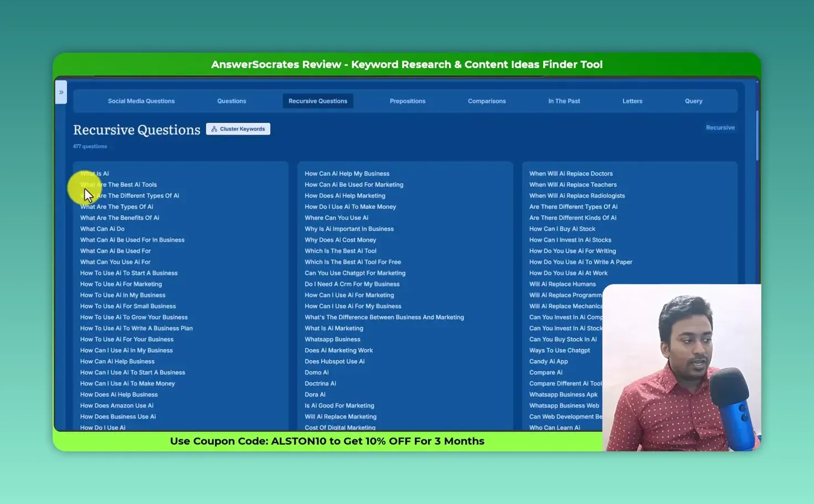The height and width of the screenshot is (504, 814).
Task: Go to the Letters tab
Action: (x=632, y=101)
